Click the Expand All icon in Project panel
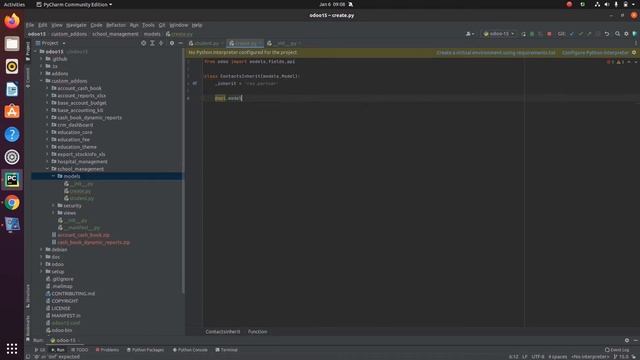This screenshot has width=640, height=360. 152,43
